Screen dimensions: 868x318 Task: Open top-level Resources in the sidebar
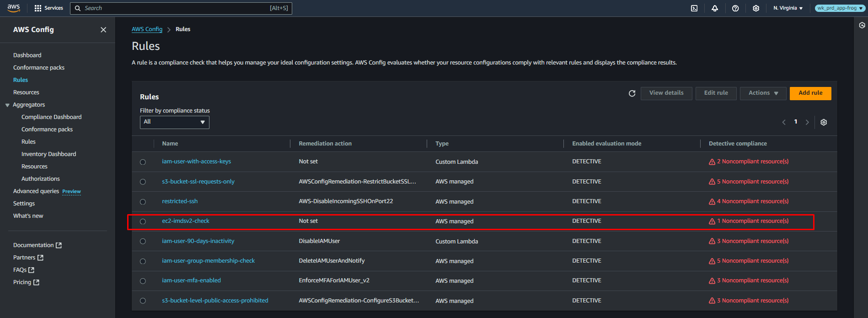point(26,92)
